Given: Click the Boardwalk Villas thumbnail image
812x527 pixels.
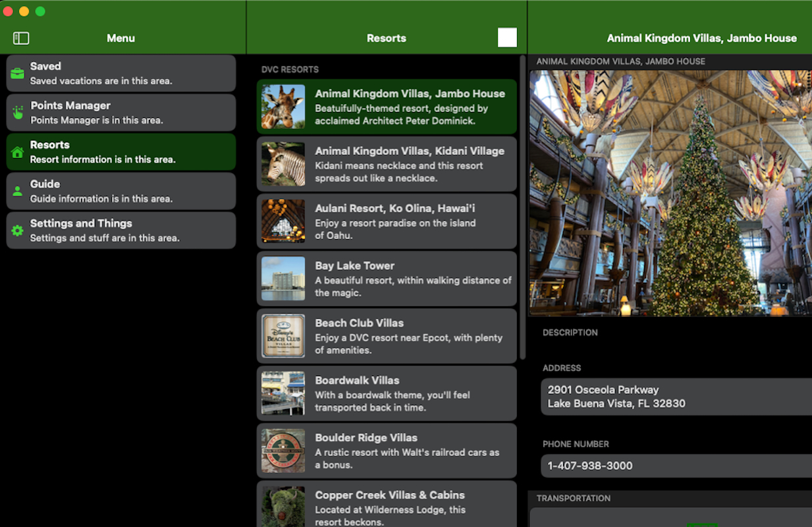Looking at the screenshot, I should click(x=283, y=393).
